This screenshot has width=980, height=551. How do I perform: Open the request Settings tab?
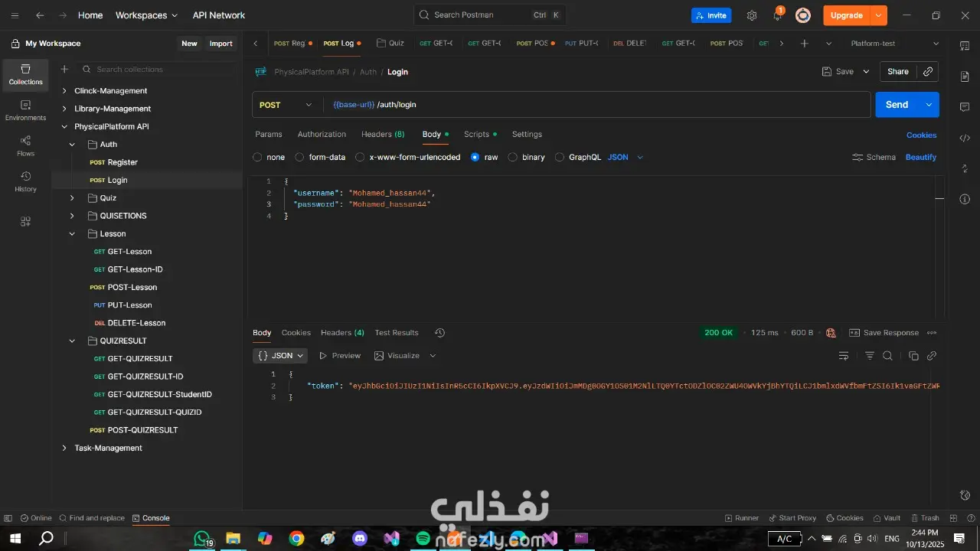527,134
